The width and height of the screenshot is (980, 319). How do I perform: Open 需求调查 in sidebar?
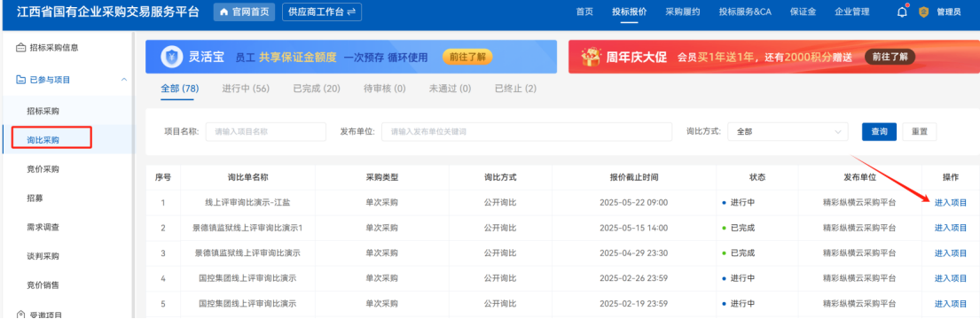43,227
